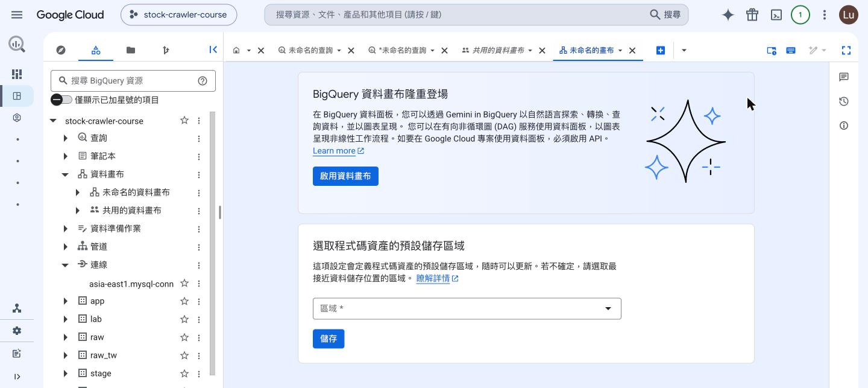Open the info details icon on right
The height and width of the screenshot is (388, 868).
(x=844, y=126)
